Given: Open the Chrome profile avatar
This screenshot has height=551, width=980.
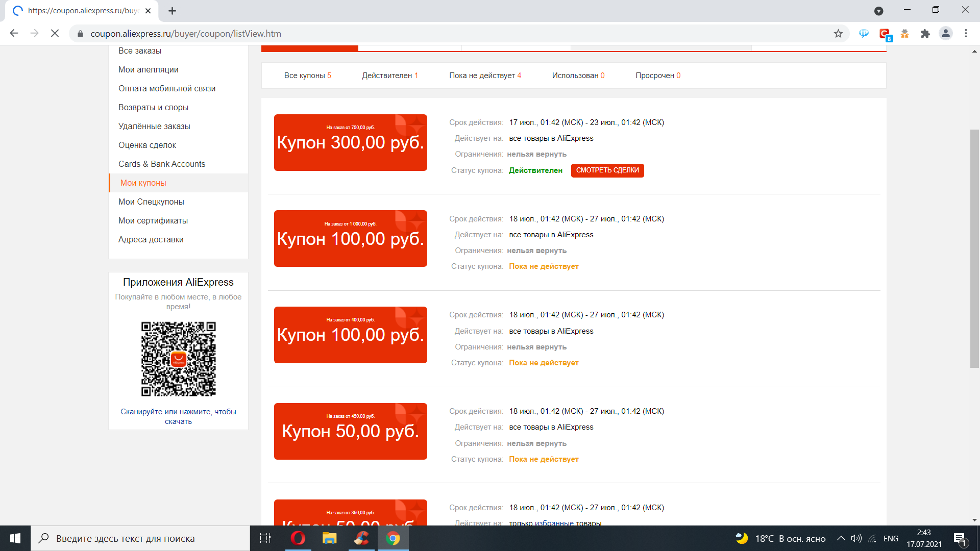Looking at the screenshot, I should [945, 34].
